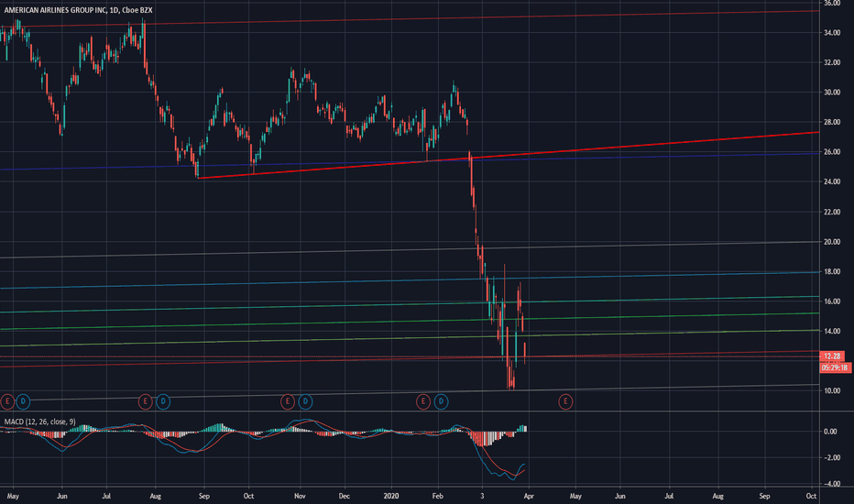Viewport: 854px width, 504px height.
Task: Open the earnings 'E' marker beside late-January dividend marker
Action: click(423, 402)
